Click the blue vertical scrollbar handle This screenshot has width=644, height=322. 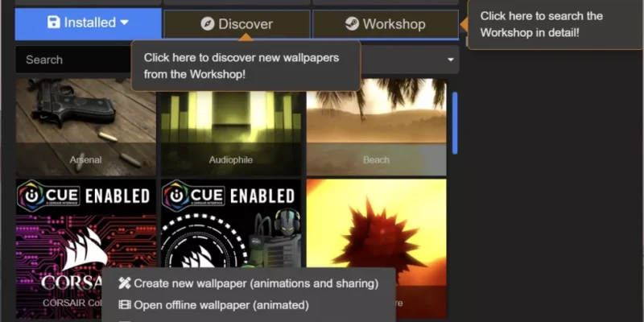[455, 122]
